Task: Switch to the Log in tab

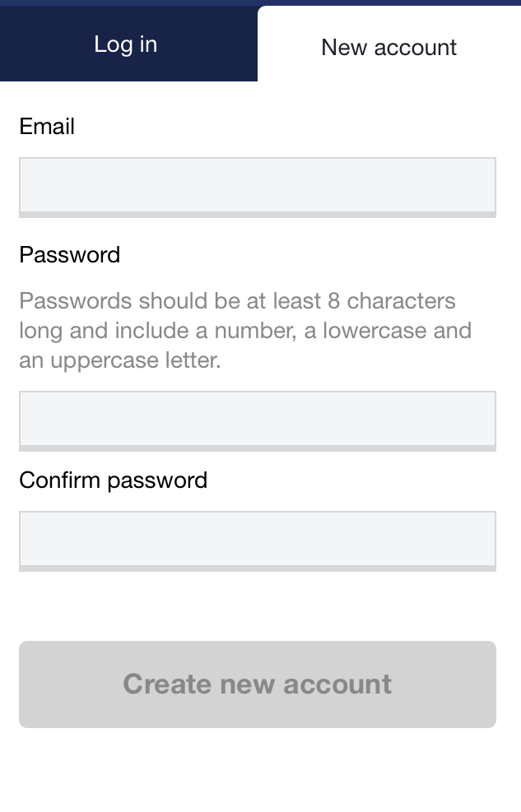Action: pyautogui.click(x=128, y=44)
